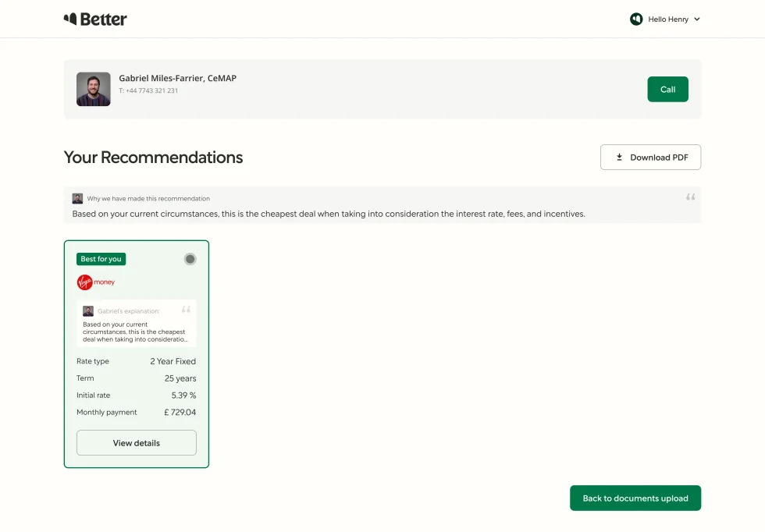Click the Virgin Money logo
This screenshot has width=765, height=532.
(95, 282)
